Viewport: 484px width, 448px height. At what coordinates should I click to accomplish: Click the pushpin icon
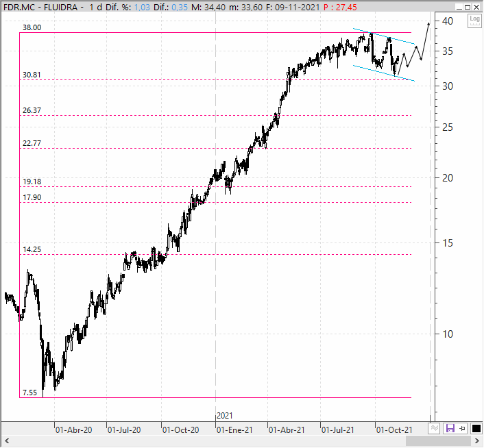(x=462, y=428)
